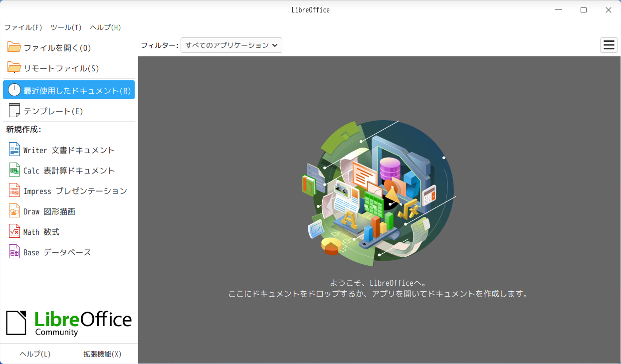Open the hamburger menu at top right
621x364 pixels.
(609, 45)
